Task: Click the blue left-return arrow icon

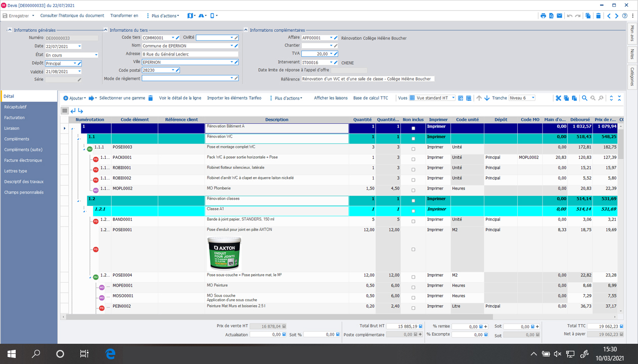Action: 73,111
